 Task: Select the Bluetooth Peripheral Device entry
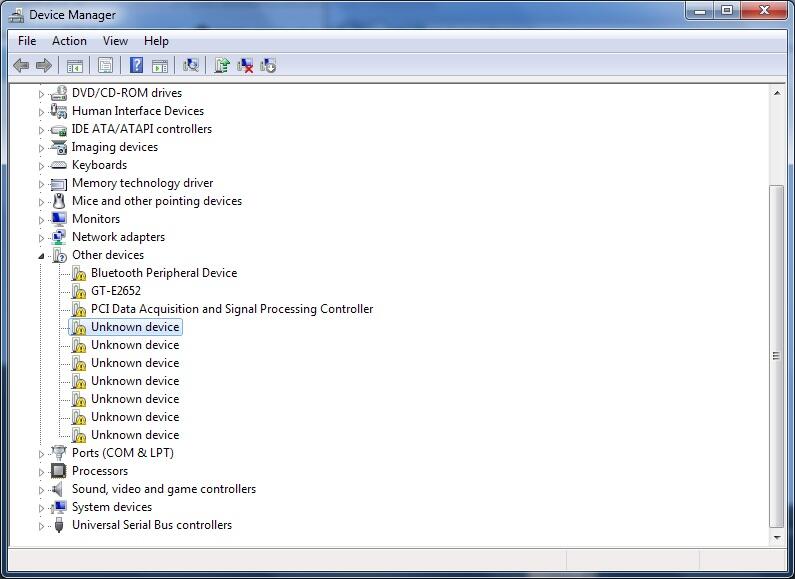point(163,273)
